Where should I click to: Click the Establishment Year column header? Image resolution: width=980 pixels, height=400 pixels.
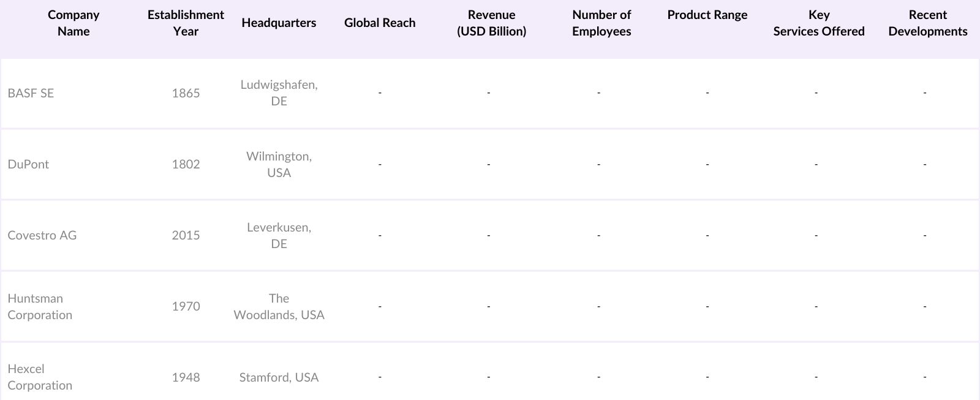(x=186, y=23)
